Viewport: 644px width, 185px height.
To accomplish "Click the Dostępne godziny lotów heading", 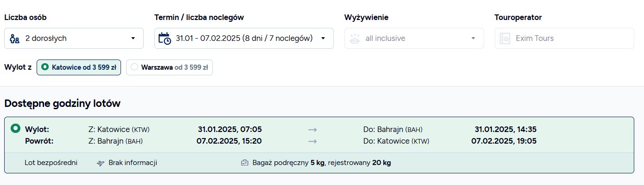I will click(x=62, y=104).
